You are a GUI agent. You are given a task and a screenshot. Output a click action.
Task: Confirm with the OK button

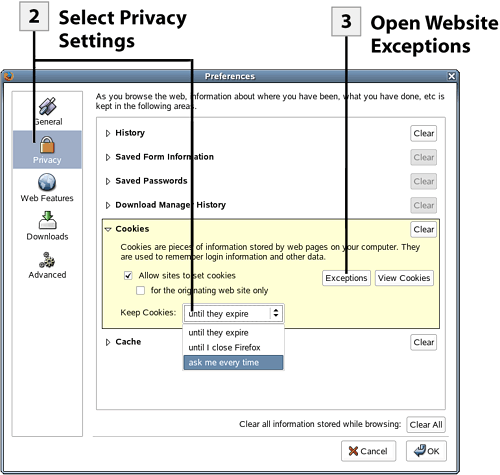426,451
